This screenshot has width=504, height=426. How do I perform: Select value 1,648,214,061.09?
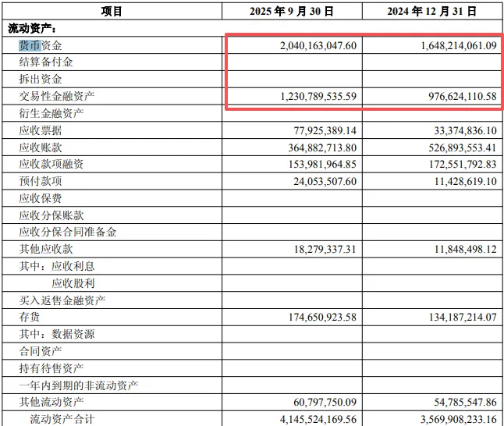point(459,46)
